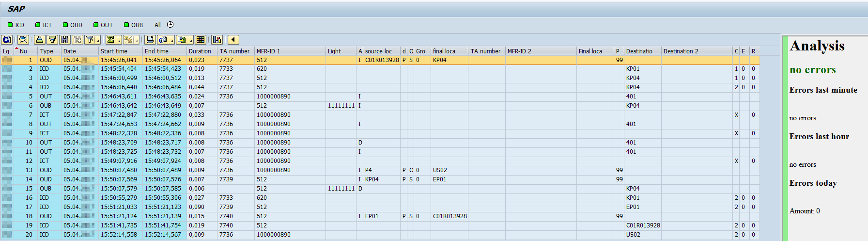868x241 pixels.
Task: Click the Start time column header
Action: click(114, 51)
